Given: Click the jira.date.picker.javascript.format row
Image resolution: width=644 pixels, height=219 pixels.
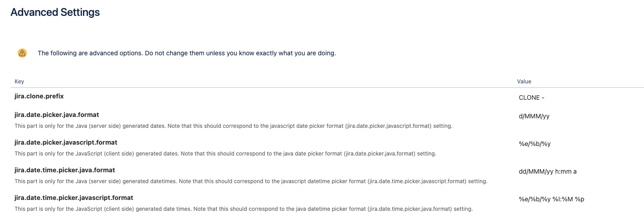Looking at the screenshot, I should coord(327,148).
